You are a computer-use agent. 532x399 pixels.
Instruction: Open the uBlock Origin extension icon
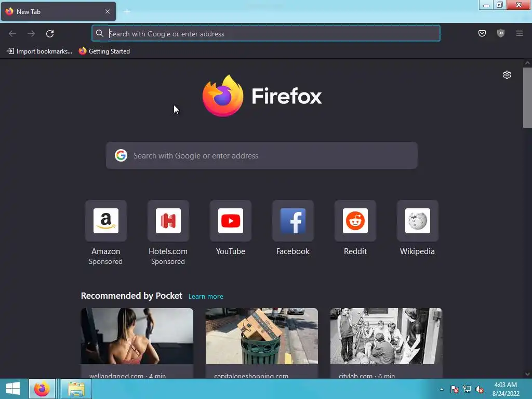500,33
